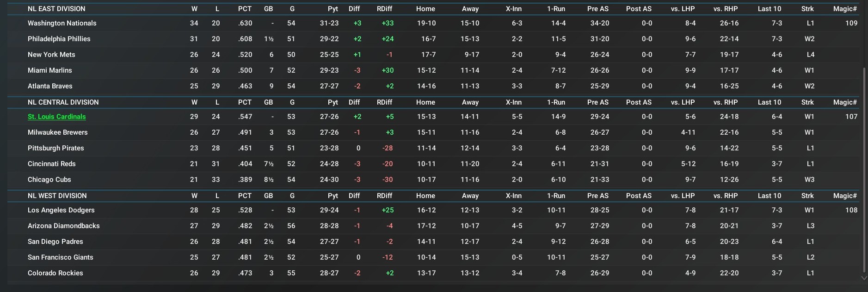868x292 pixels.
Task: Click NL East Magic# column header
Action: click(845, 9)
